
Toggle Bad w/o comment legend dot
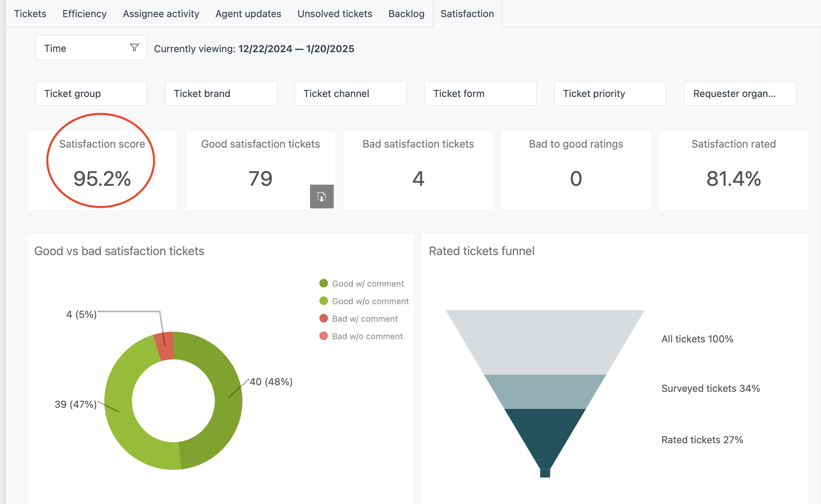click(x=324, y=336)
